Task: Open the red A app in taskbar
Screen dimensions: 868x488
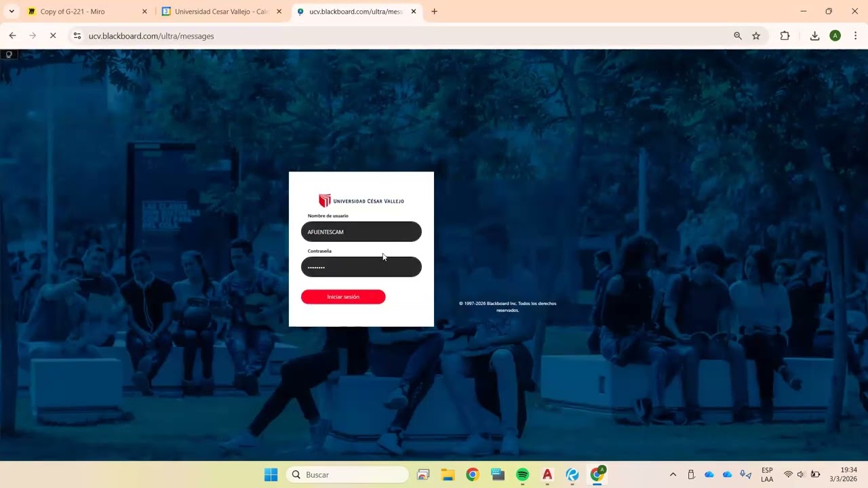Action: [547, 474]
